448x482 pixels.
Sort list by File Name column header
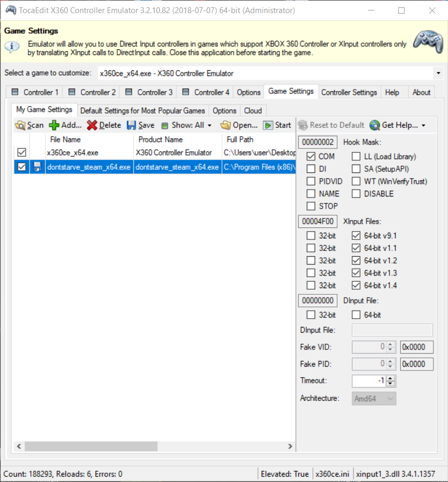coord(89,139)
